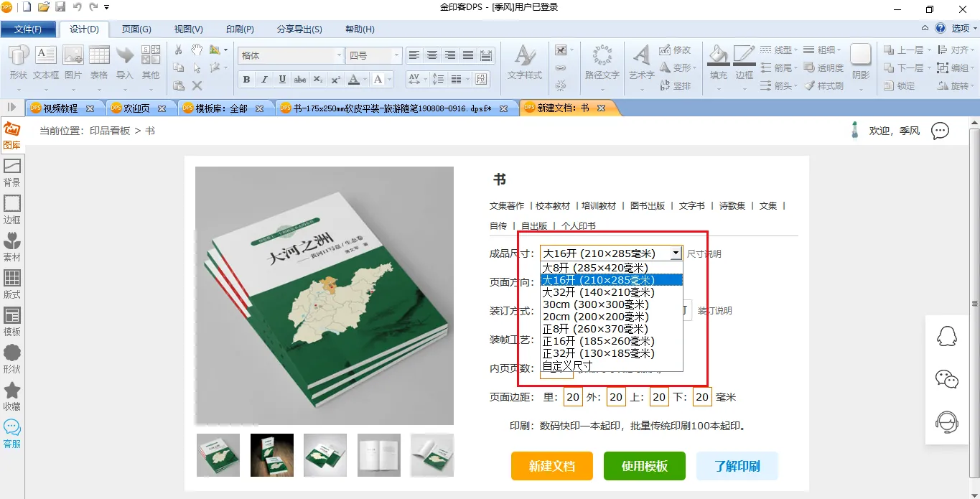Open the 图库 gallery panel
This screenshot has width=980, height=499.
(11, 136)
